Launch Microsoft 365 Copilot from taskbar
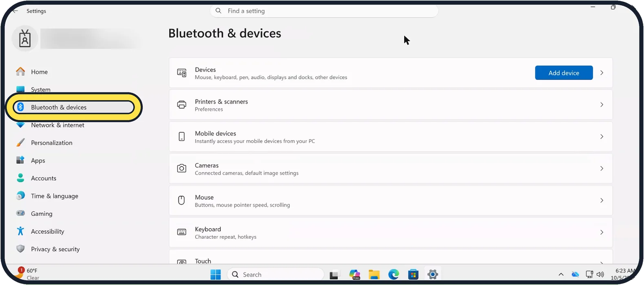This screenshot has height=285, width=644. pyautogui.click(x=355, y=274)
